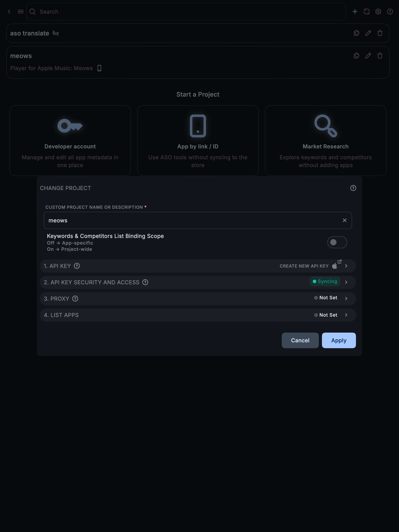Clear the project name field with X

pos(344,220)
